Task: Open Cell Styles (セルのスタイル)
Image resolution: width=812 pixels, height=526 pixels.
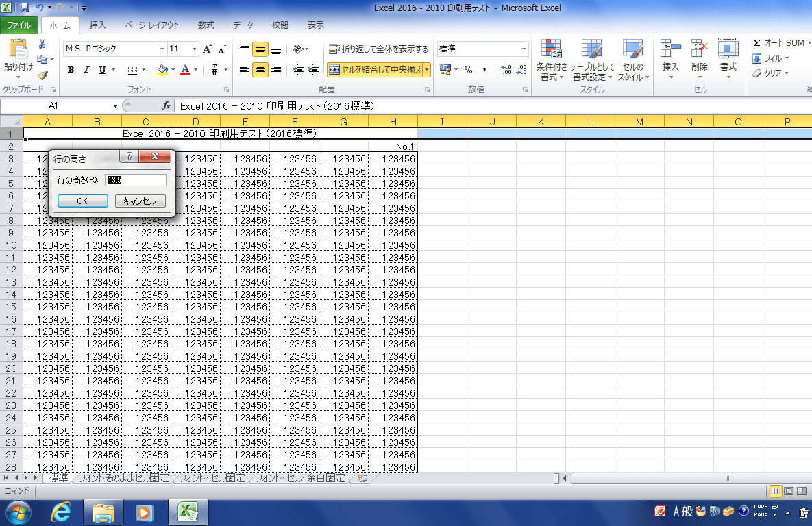Action: click(x=633, y=60)
